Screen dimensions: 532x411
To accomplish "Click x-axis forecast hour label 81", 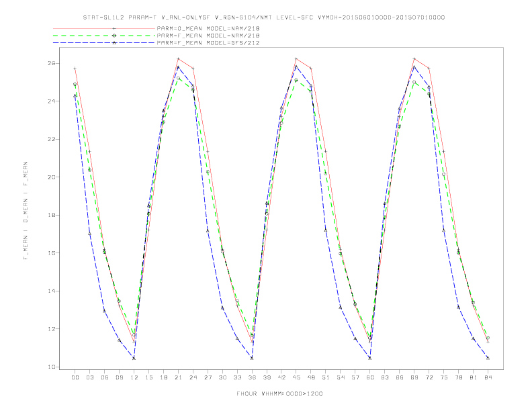I will pos(474,377).
